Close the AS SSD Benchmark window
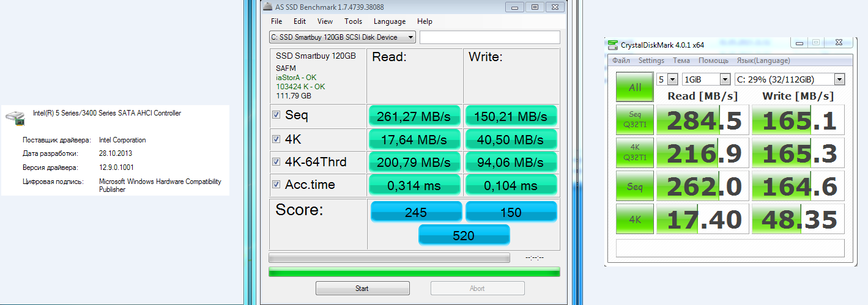Image resolution: width=868 pixels, height=305 pixels. click(555, 7)
